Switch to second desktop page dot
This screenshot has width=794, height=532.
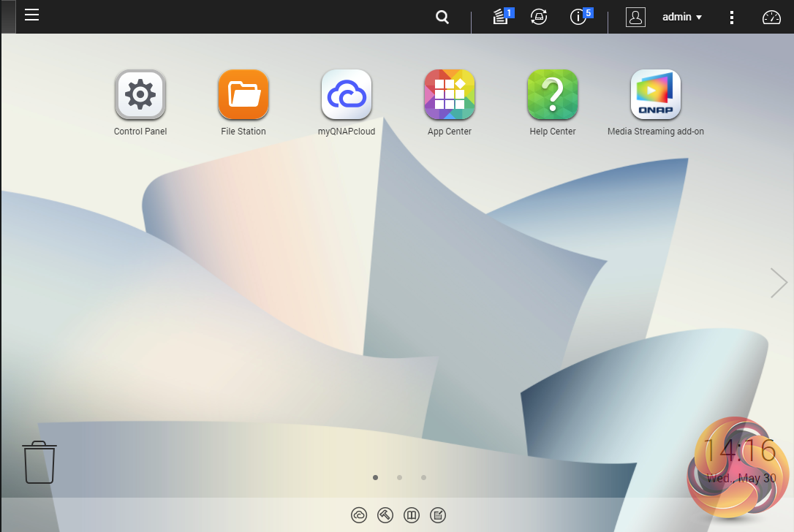pos(399,477)
